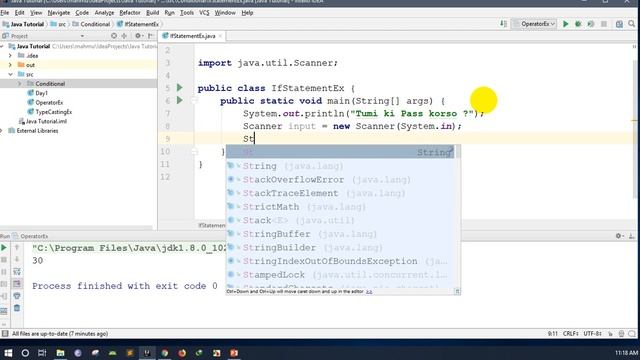This screenshot has width=640, height=360.
Task: Click Up stack trace arrow in Run panel
Action: (17, 247)
